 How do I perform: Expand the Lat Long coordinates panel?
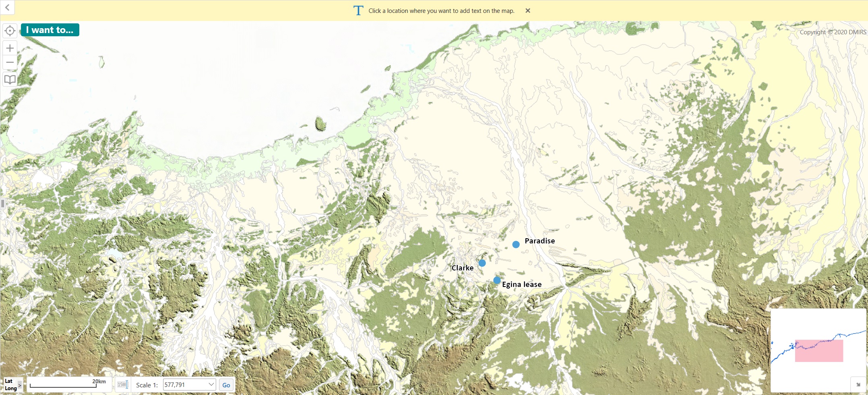pos(19,385)
